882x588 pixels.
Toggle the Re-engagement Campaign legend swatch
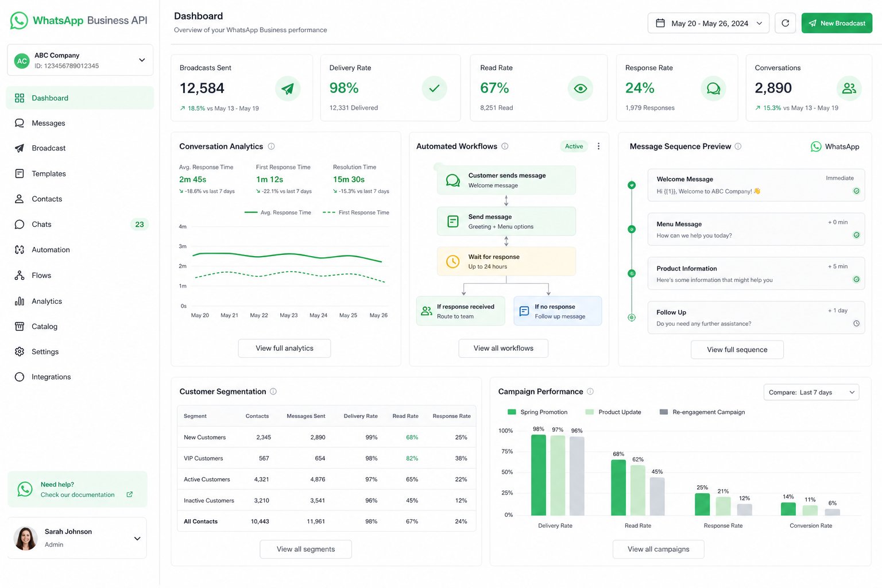664,412
